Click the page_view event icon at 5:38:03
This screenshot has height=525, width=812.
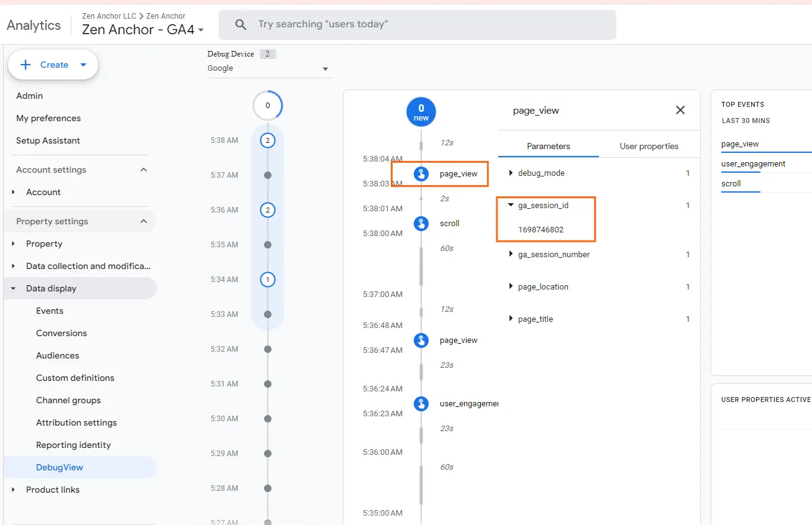click(421, 173)
